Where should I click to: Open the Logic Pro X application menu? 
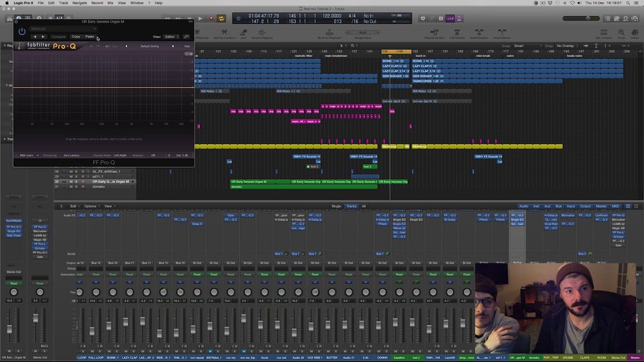[x=23, y=3]
